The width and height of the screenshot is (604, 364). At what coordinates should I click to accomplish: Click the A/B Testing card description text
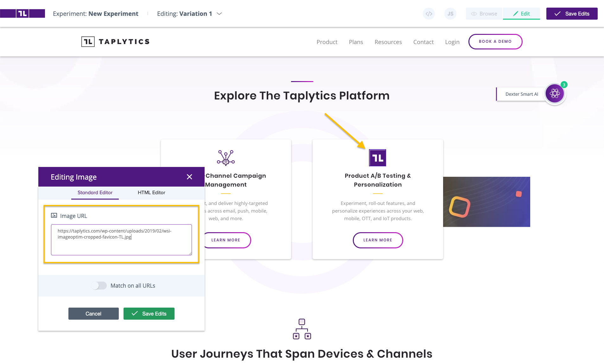coord(378,211)
